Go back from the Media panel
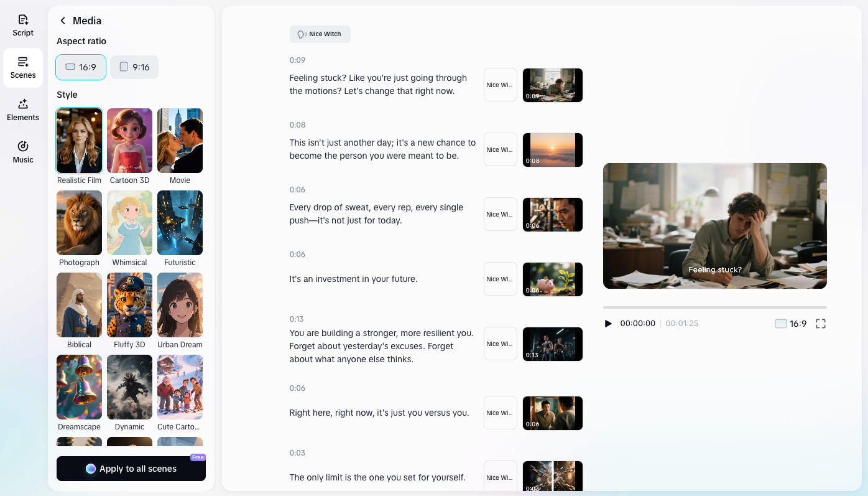This screenshot has width=868, height=496. (x=63, y=21)
